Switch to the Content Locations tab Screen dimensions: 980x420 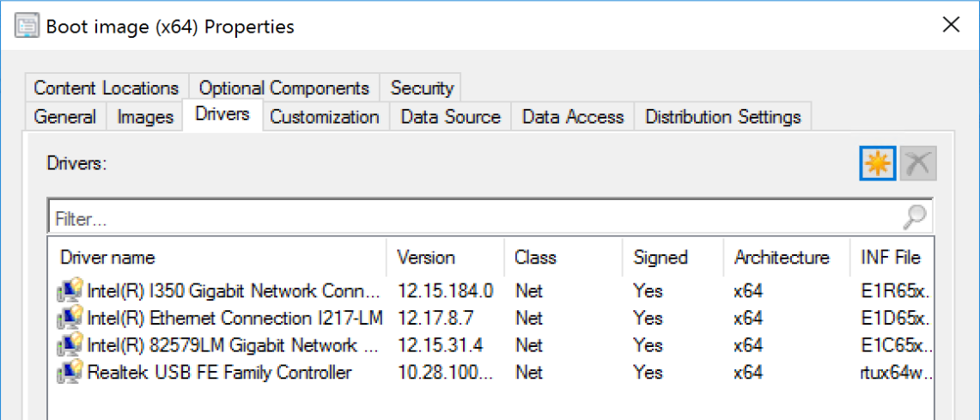click(106, 88)
